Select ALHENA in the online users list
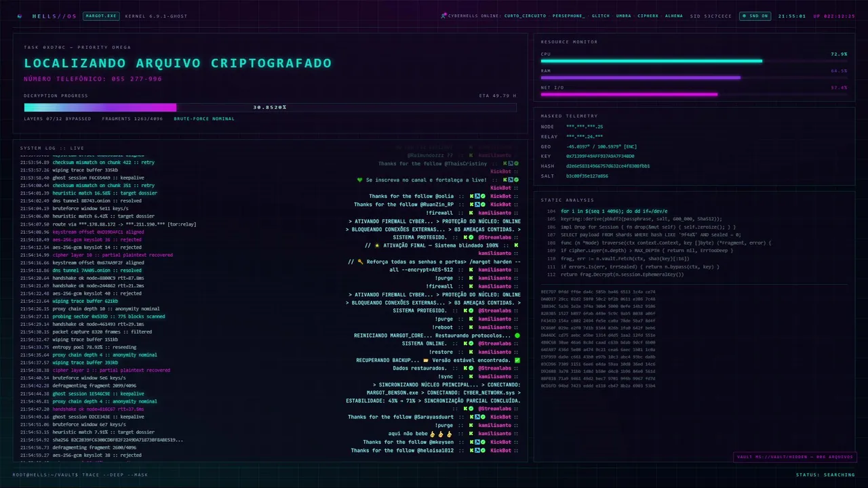Screen dimensions: 868x488 (674, 16)
